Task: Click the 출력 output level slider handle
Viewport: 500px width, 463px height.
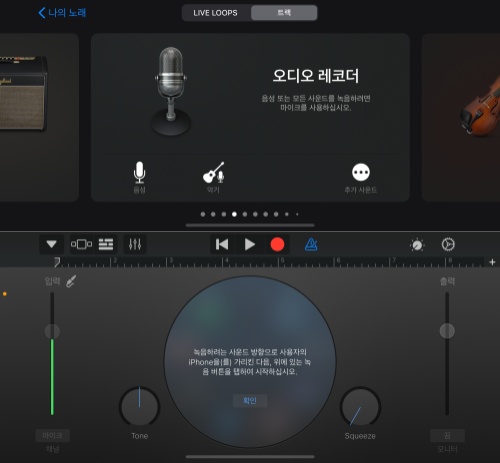Action: coord(447,331)
